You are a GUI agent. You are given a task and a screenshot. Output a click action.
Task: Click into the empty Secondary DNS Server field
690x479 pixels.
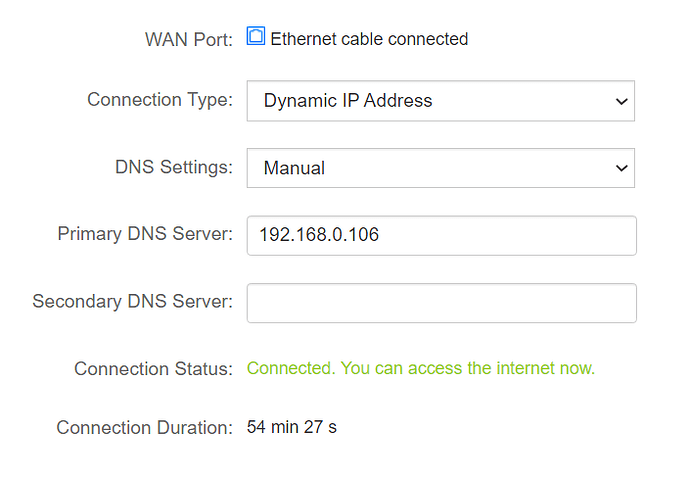tap(441, 303)
